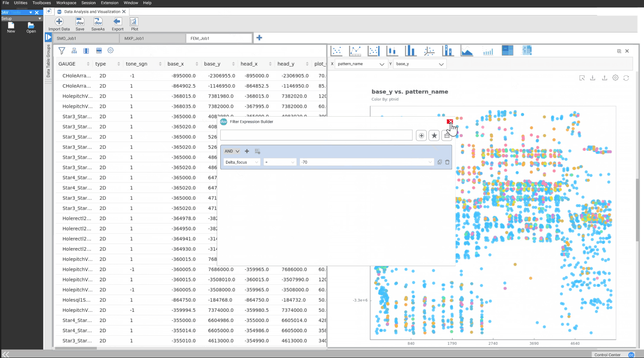Sort by the tone_sgn column header
644x358 pixels.
tap(144, 64)
